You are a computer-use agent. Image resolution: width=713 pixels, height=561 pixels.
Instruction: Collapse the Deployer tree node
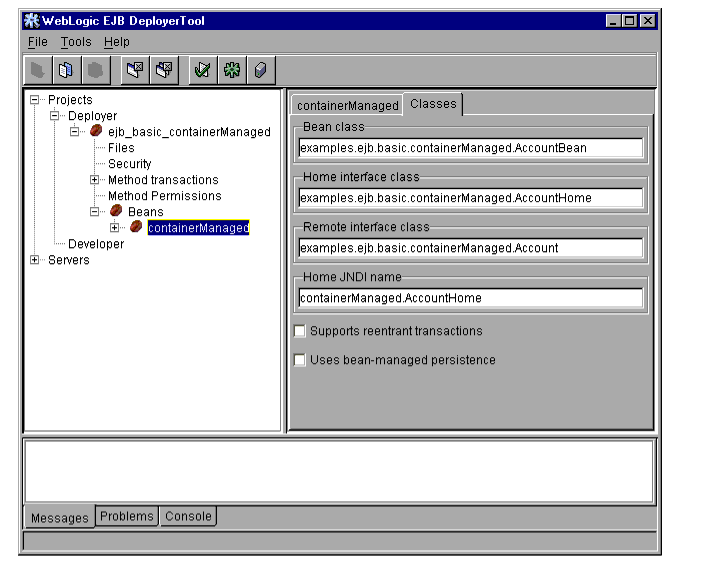pos(55,115)
